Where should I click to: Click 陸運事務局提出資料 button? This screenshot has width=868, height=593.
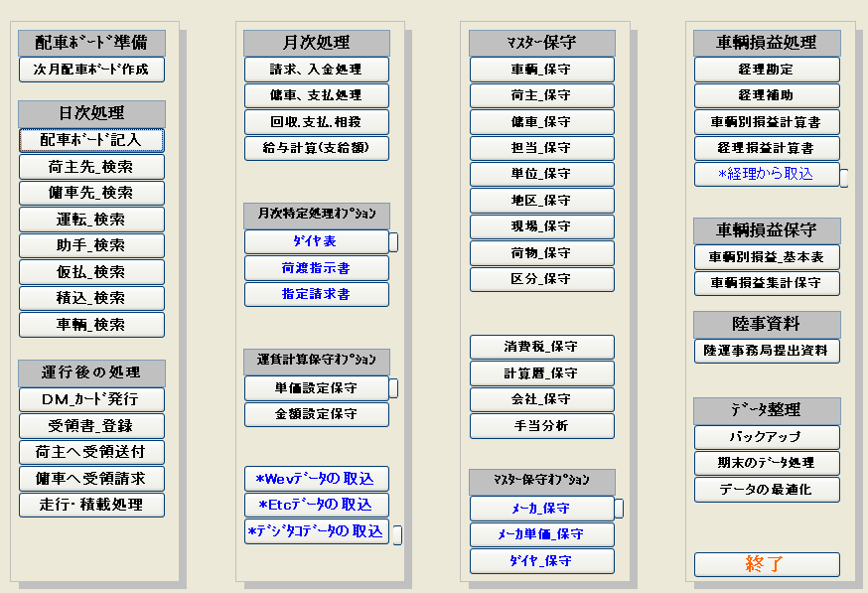[767, 351]
